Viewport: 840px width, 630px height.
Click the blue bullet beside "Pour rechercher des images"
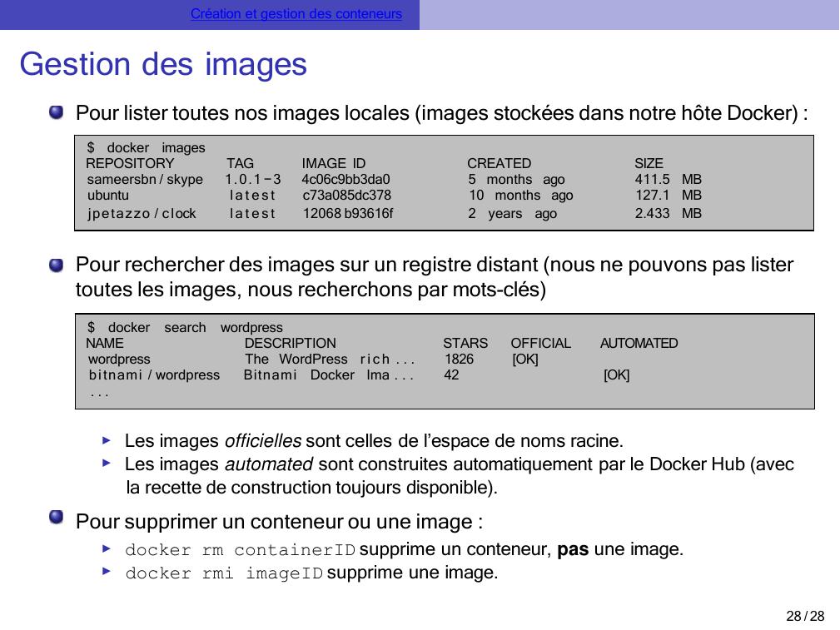click(56, 265)
